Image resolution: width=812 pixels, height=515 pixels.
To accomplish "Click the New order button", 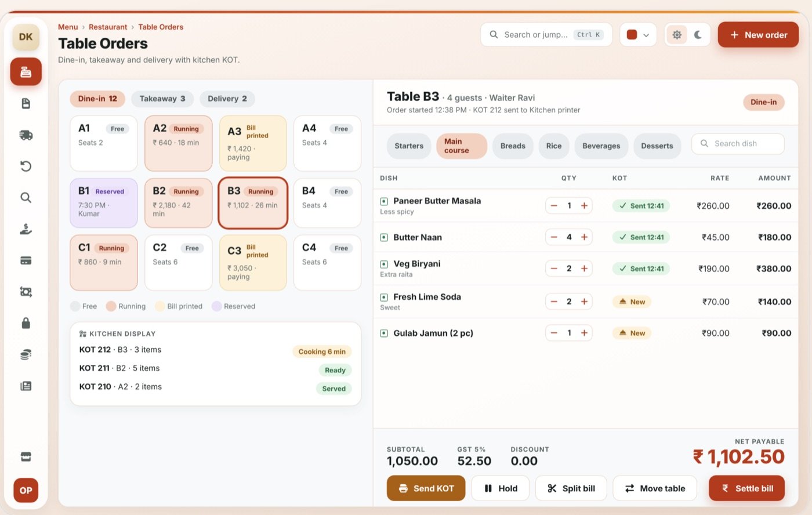I will pyautogui.click(x=758, y=35).
